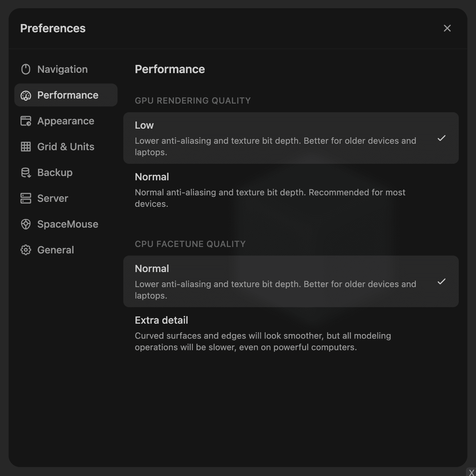Switch to the Appearance tab
476x476 pixels.
point(66,121)
